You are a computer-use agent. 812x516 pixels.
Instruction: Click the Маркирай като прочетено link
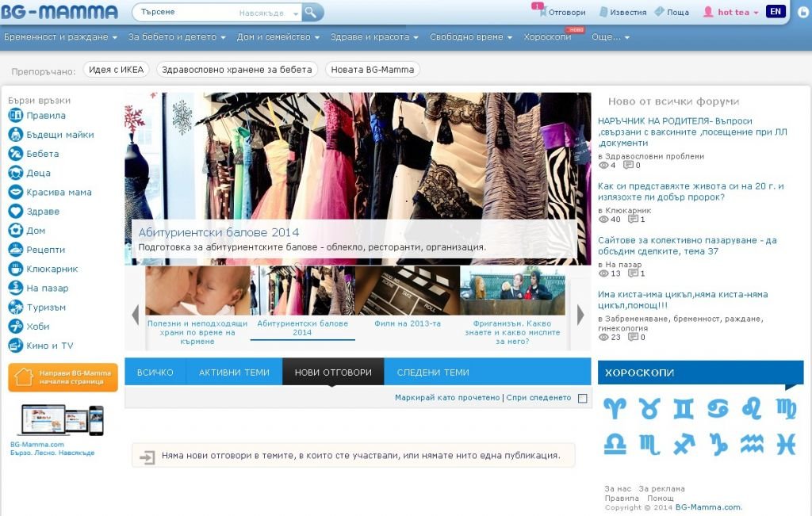pos(447,398)
